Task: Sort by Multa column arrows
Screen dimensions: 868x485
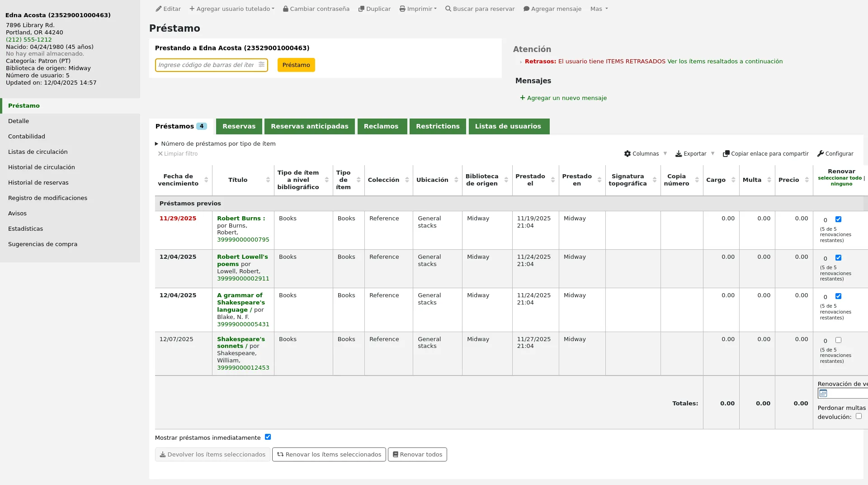Action: [x=769, y=180]
